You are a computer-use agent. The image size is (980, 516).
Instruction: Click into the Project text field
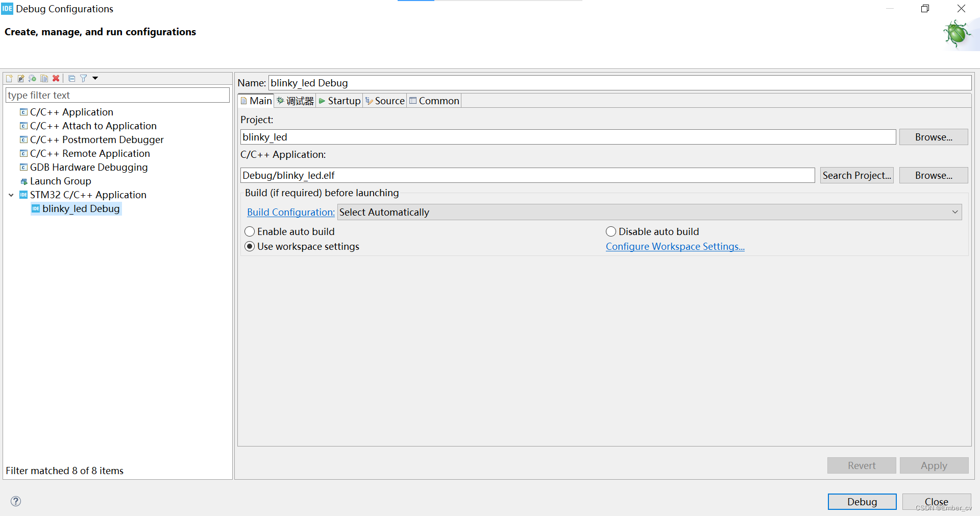[568, 137]
